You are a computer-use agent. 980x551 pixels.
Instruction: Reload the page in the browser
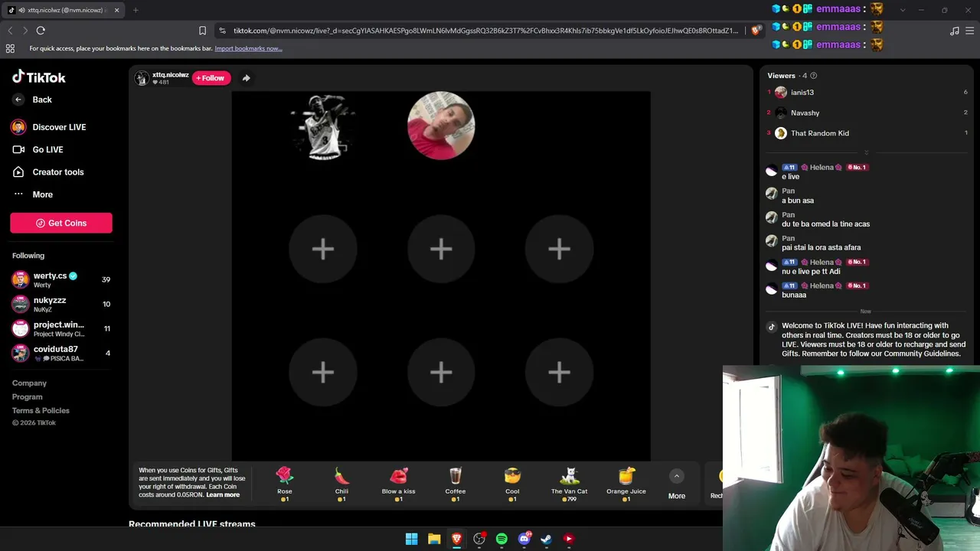pyautogui.click(x=41, y=31)
